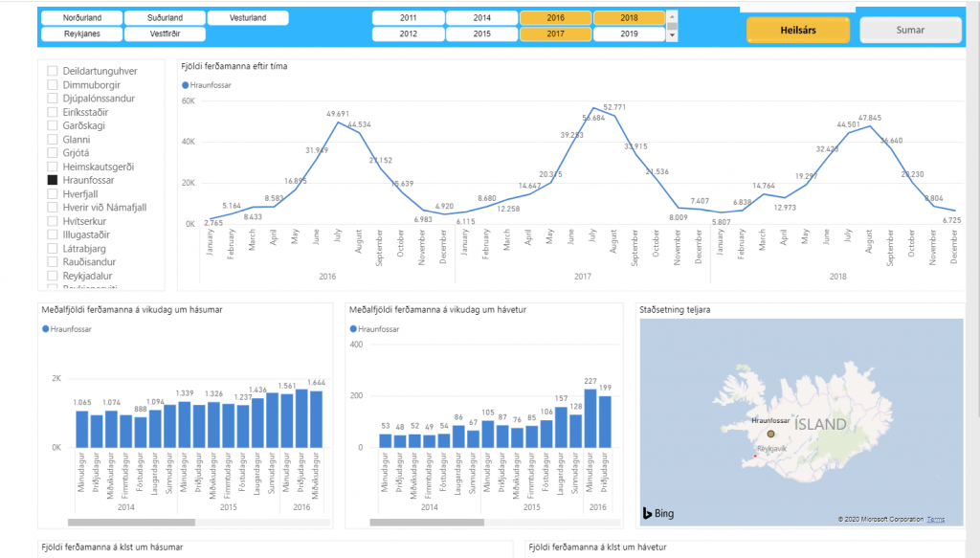Image resolution: width=980 pixels, height=558 pixels.
Task: Click the hávetur bar labeled 157
Action: 561,428
